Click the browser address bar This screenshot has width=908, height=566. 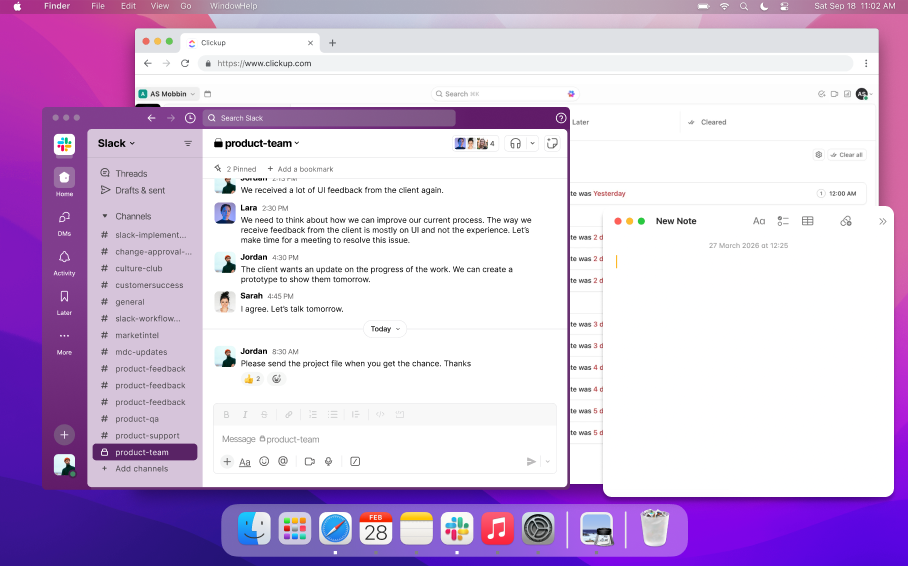coord(526,63)
